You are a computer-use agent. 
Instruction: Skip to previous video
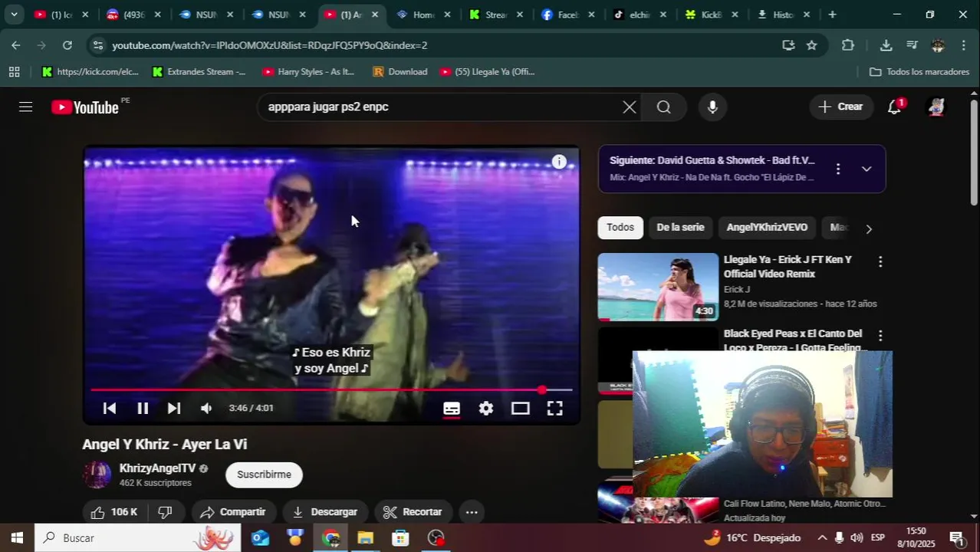point(110,409)
